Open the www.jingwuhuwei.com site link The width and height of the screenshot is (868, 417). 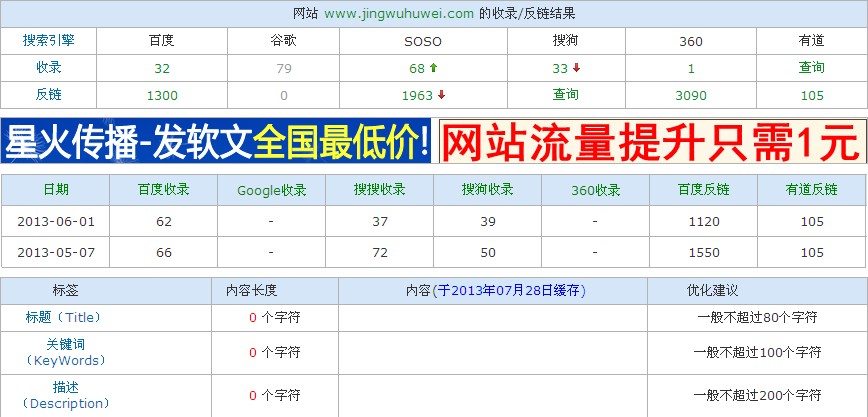point(399,14)
